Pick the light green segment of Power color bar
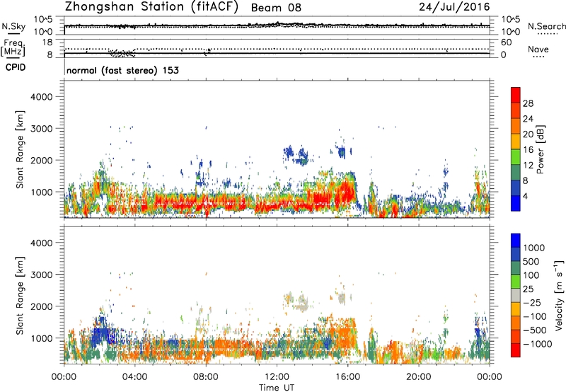Image resolution: width=566 pixels, height=392 pixels. click(x=516, y=156)
